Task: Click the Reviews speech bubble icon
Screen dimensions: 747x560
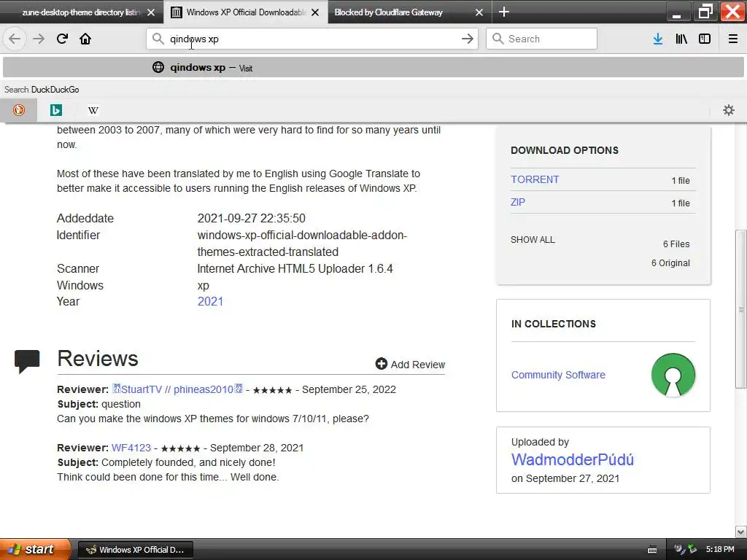Action: (x=27, y=361)
